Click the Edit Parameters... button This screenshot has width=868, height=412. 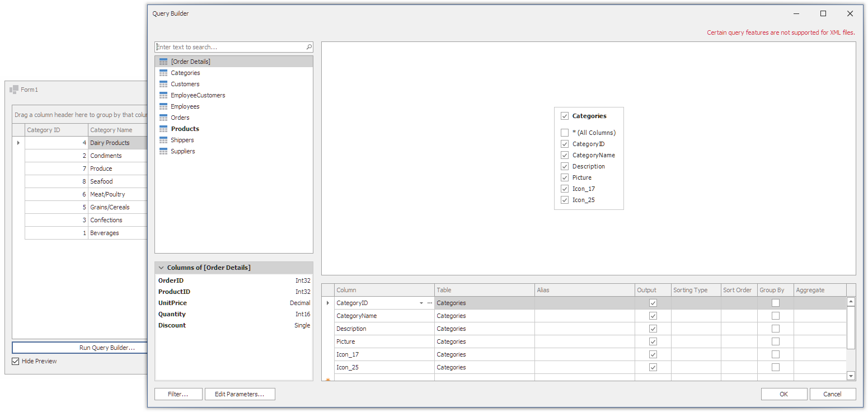pos(240,394)
